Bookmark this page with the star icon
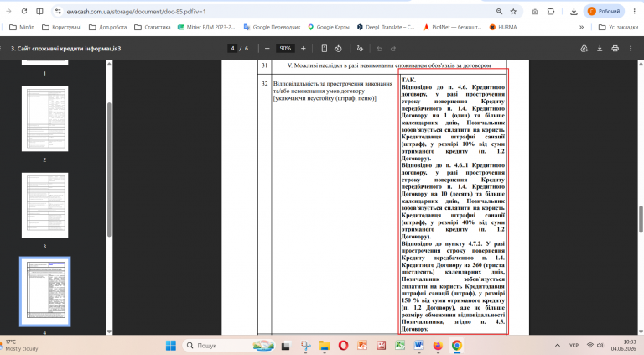The width and height of the screenshot is (644, 355). 513,12
